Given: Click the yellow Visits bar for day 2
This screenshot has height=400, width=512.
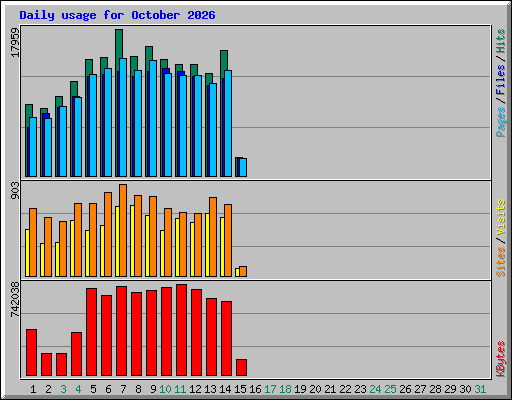Looking at the screenshot, I should 42,260.
